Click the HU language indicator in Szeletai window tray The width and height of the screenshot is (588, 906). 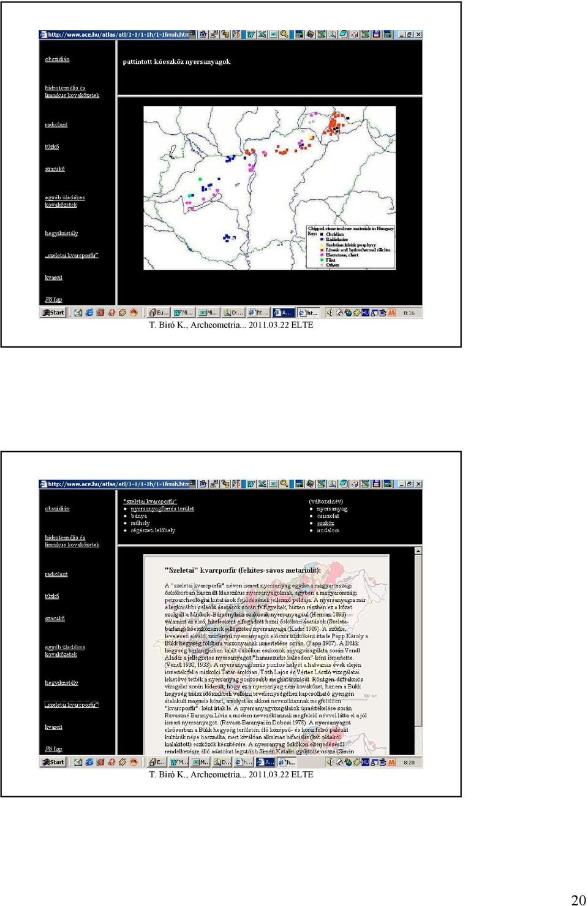tap(365, 762)
